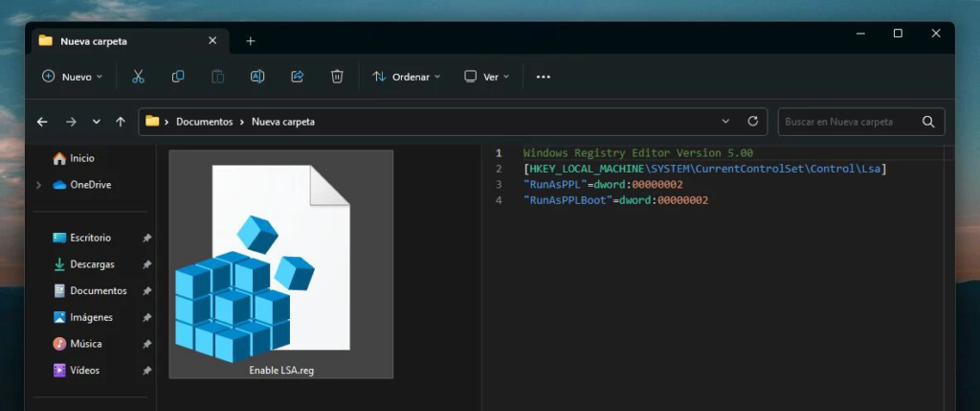Open the Ordenar sort dropdown
The width and height of the screenshot is (980, 411).
pos(406,77)
